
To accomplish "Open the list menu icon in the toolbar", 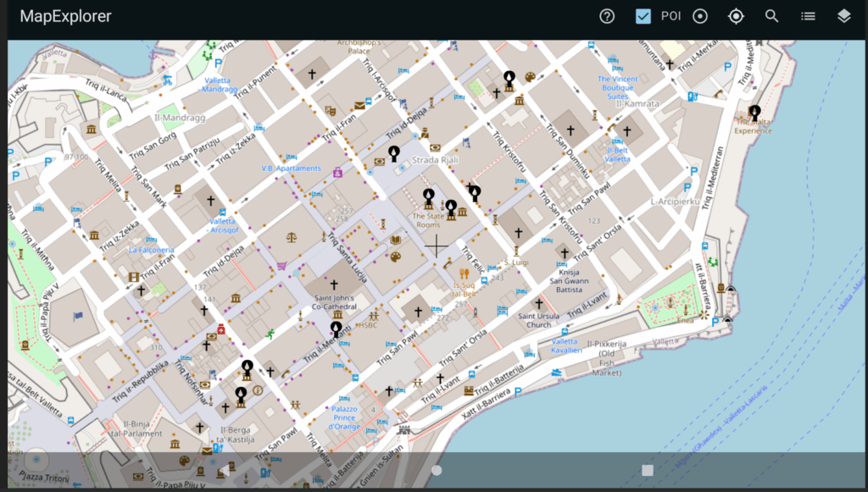I will click(x=808, y=16).
